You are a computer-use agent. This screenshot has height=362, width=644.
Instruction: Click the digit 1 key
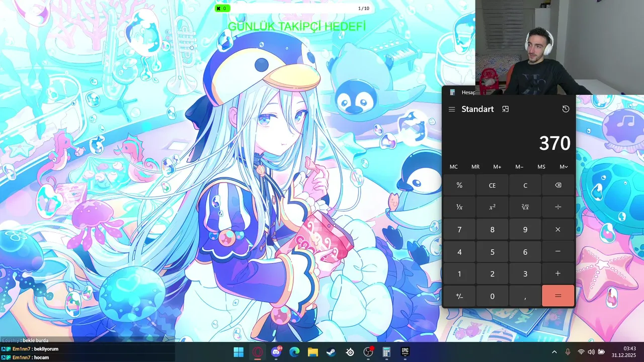pyautogui.click(x=459, y=274)
